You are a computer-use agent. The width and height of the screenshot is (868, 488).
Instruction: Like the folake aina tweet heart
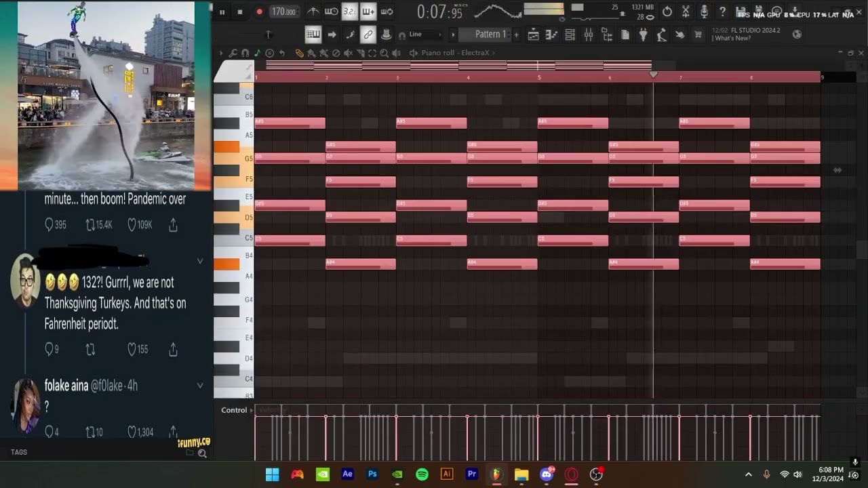click(133, 432)
